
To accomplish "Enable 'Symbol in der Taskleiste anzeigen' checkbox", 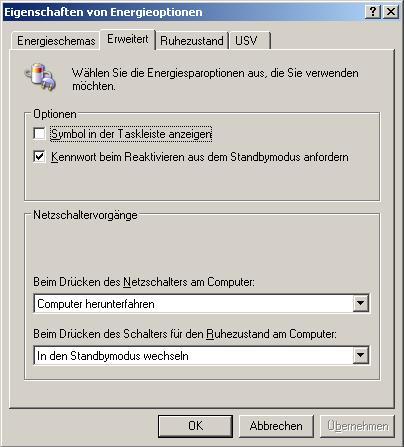I will (x=39, y=134).
